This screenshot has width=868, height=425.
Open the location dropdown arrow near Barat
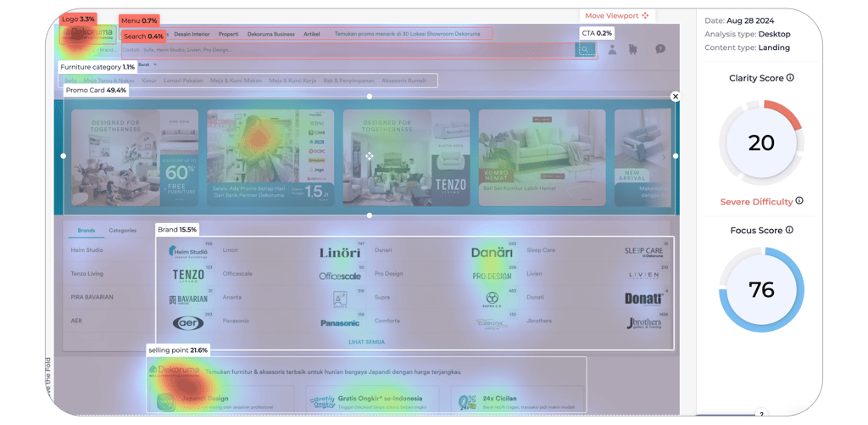point(156,64)
